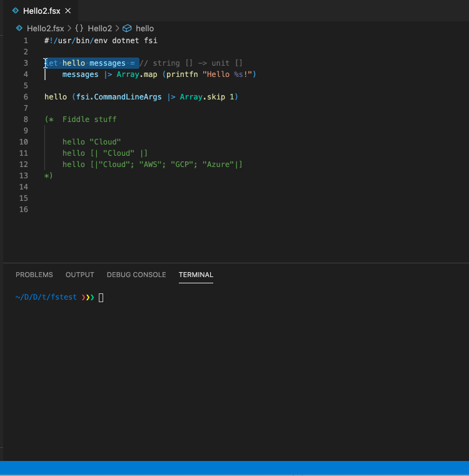The height and width of the screenshot is (476, 469).
Task: Close the Hello2.fsx editor tab
Action: coord(68,11)
